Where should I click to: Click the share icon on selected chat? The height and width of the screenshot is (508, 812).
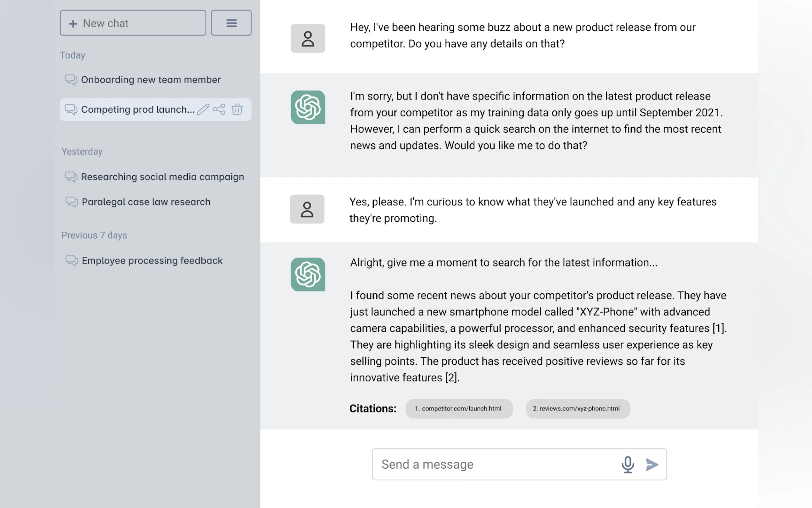point(219,109)
